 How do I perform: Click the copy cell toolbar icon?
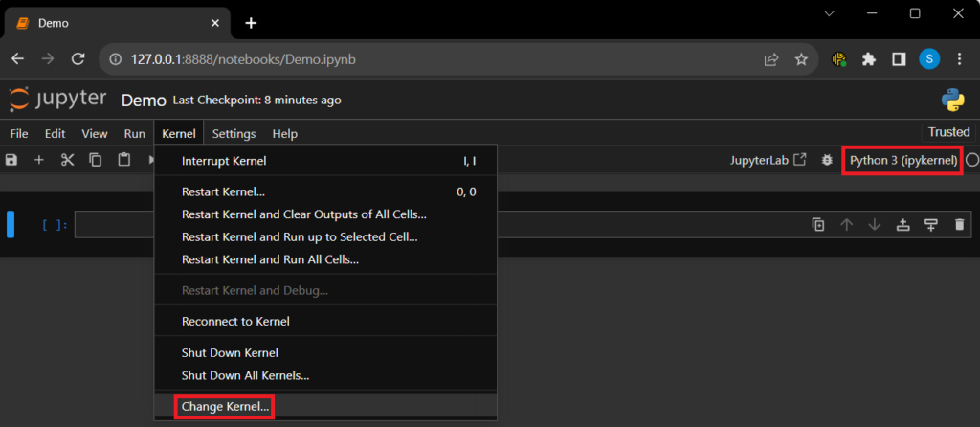[x=96, y=160]
